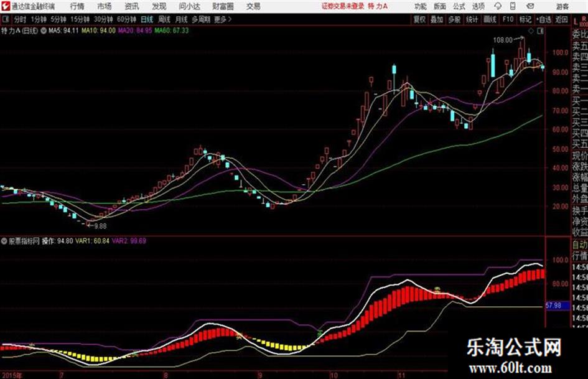Click the MA10: 94.00 value label
This screenshot has width=588, height=379.
point(99,30)
